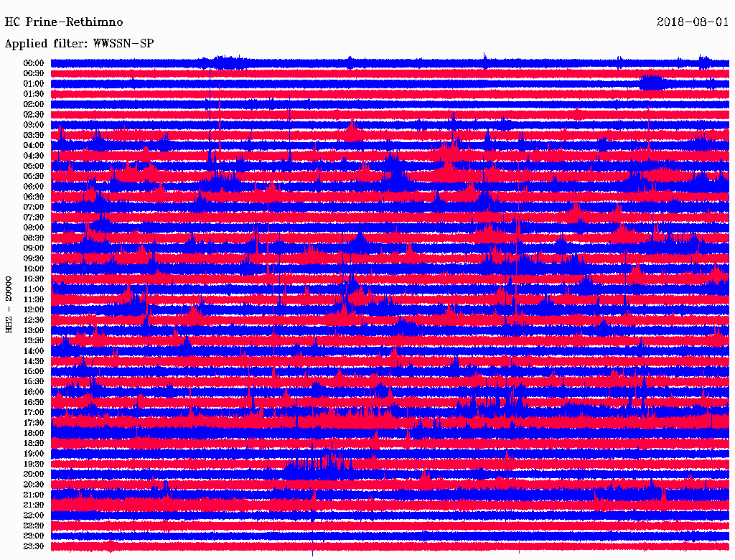Select the 17:00 time label
Image resolution: width=735 pixels, height=560 pixels.
(x=33, y=413)
